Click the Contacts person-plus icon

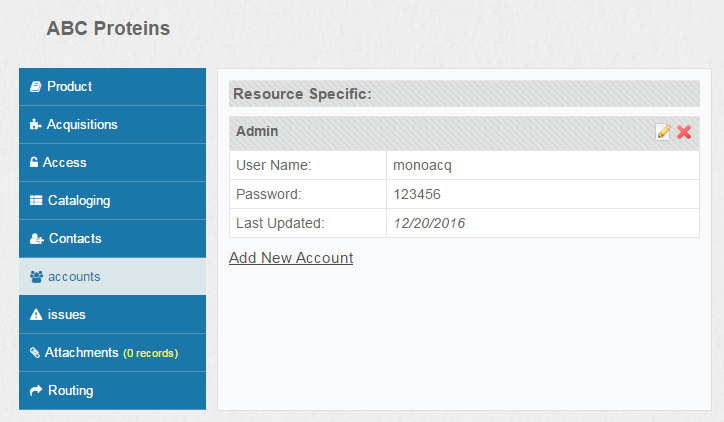click(x=36, y=238)
